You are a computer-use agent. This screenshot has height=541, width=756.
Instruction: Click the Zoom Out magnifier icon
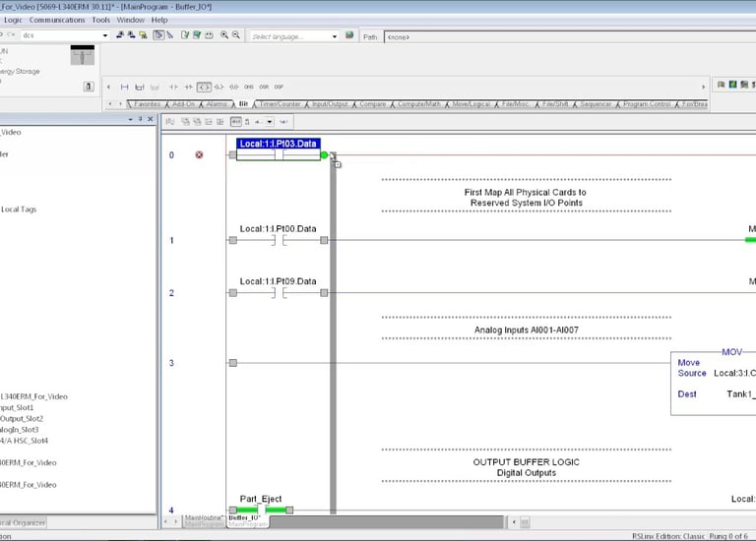tap(236, 35)
